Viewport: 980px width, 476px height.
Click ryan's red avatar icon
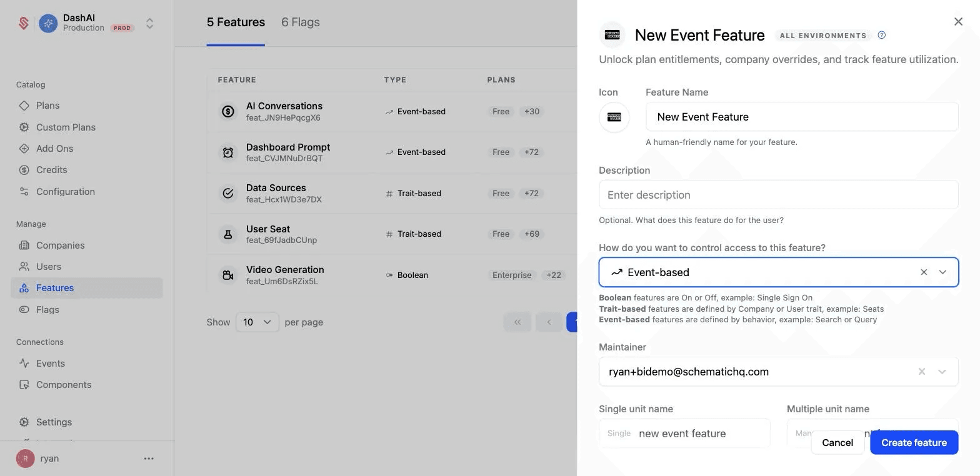26,459
